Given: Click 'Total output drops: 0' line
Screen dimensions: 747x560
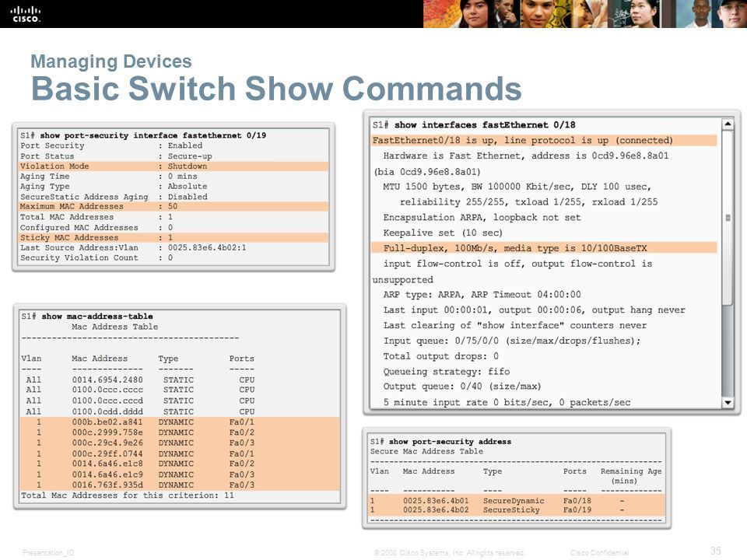Looking at the screenshot, I should (441, 356).
